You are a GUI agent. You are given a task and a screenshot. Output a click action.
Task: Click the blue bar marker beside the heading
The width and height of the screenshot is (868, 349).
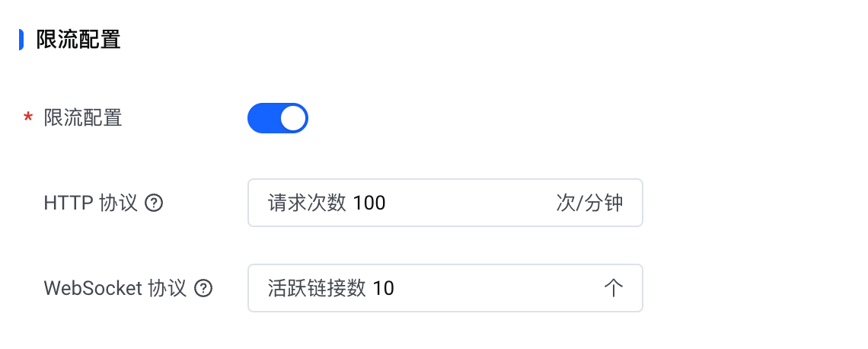(x=21, y=40)
